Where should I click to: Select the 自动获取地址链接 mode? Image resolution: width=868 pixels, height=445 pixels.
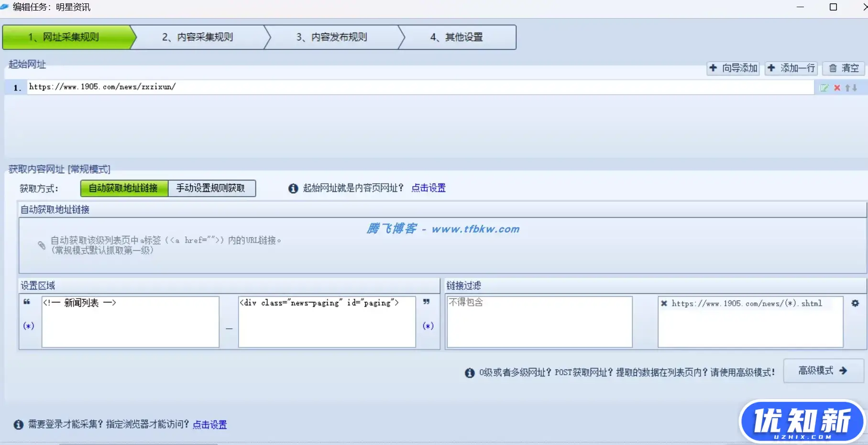123,188
